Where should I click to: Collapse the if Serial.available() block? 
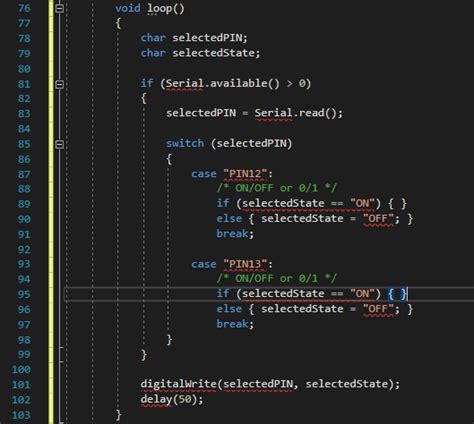[x=59, y=84]
